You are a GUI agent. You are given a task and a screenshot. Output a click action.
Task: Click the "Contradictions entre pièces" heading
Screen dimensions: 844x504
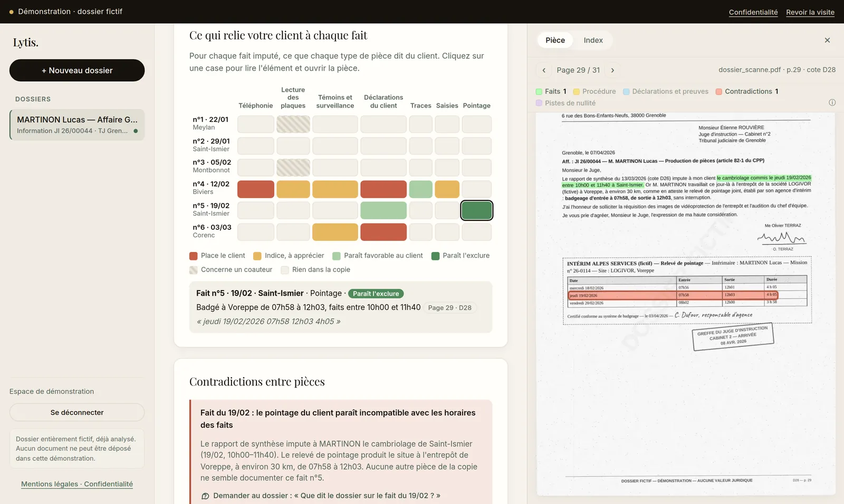point(257,382)
